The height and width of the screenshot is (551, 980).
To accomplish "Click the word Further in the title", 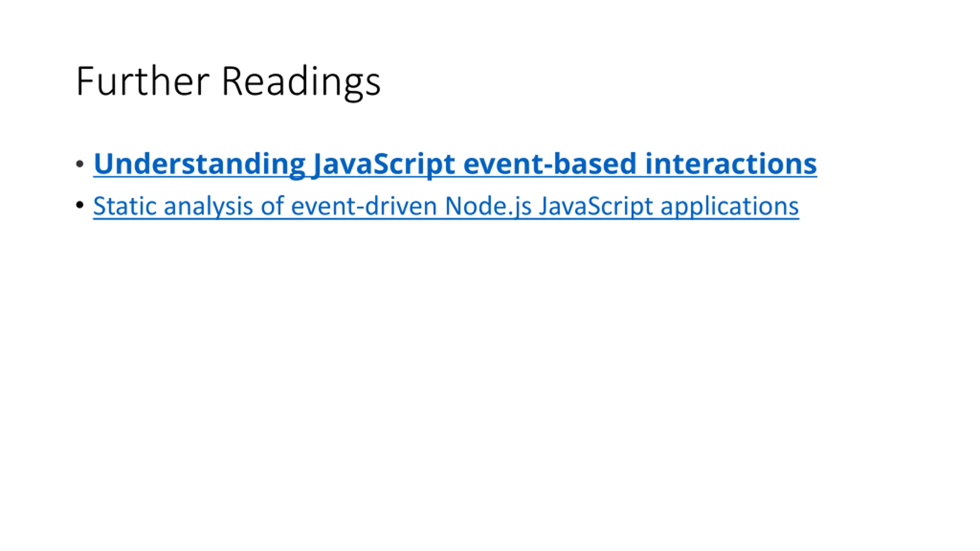I will coord(143,81).
